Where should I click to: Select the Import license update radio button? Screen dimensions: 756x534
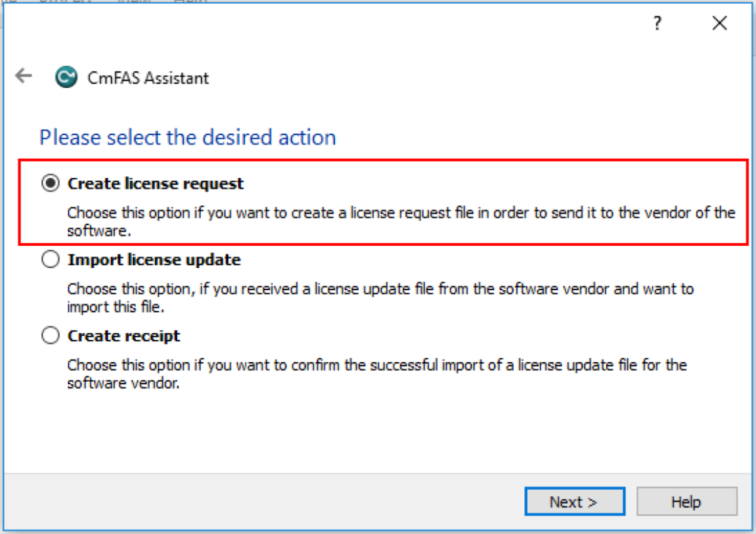(51, 260)
